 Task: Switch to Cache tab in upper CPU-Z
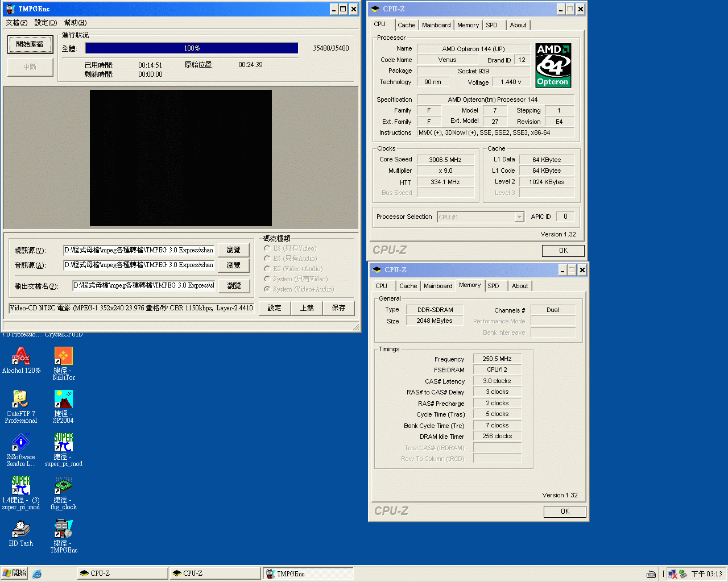pos(406,25)
